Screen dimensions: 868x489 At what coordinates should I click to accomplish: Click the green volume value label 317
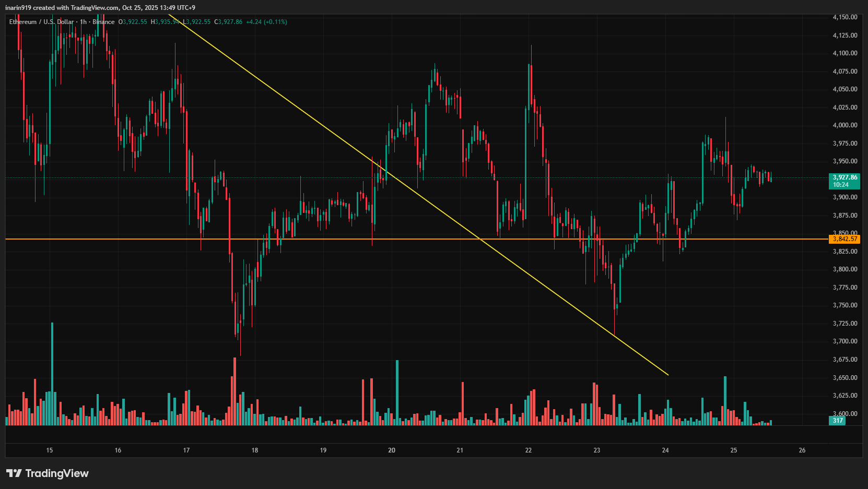tap(837, 421)
